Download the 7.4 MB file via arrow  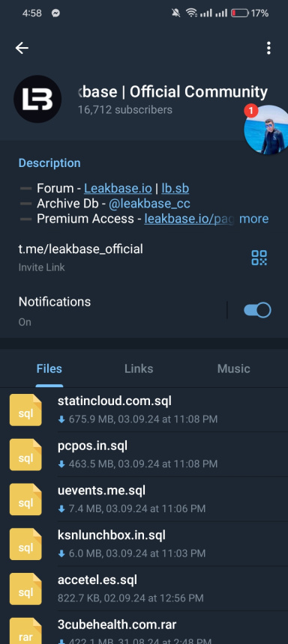click(61, 509)
